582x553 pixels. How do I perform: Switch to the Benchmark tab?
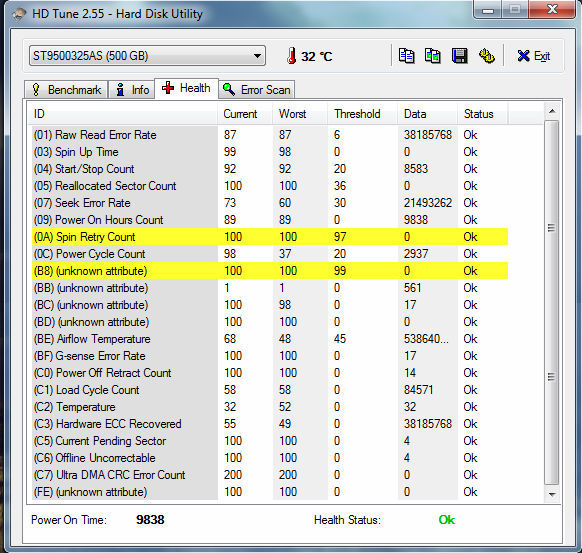point(66,90)
